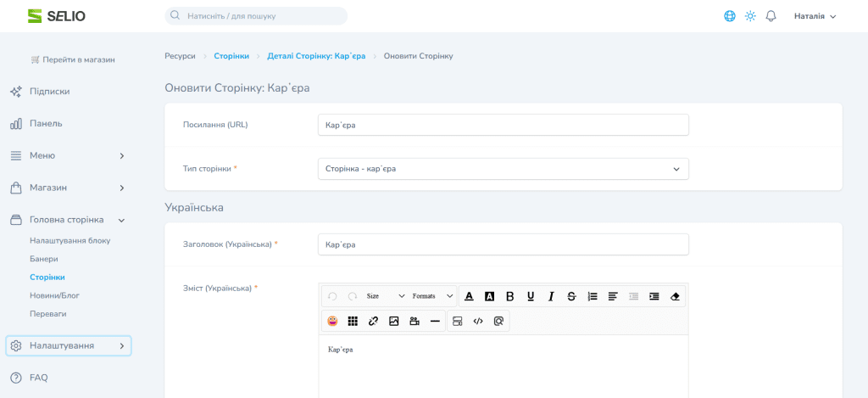This screenshot has width=868, height=398.
Task: Apply italic formatting in the editor
Action: coord(551,296)
